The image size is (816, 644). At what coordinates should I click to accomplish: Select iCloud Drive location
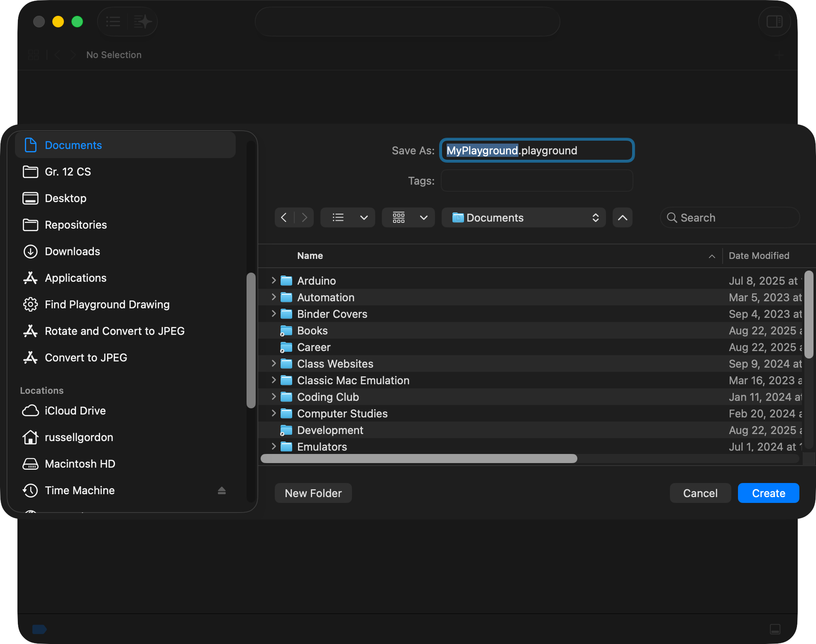coord(75,411)
